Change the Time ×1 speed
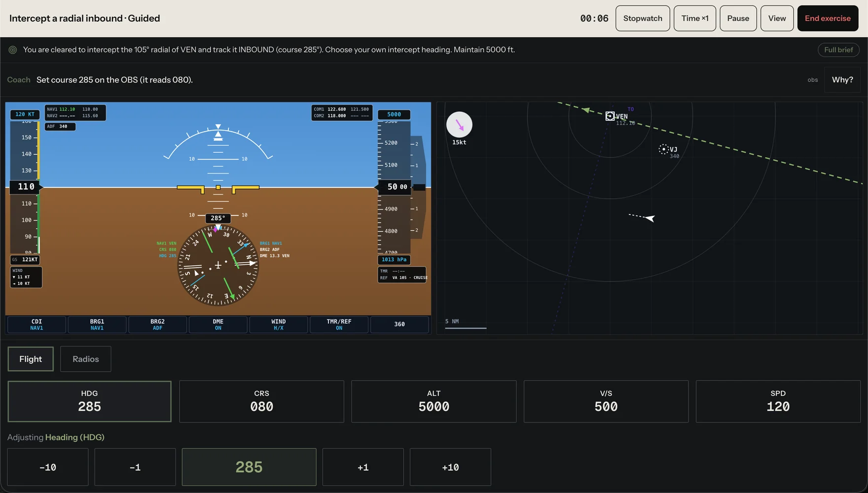Screen dimensions: 868x493 pyautogui.click(x=695, y=18)
